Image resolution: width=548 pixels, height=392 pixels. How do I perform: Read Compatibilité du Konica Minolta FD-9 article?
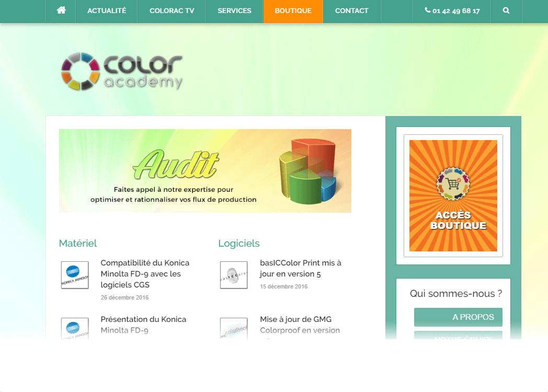pyautogui.click(x=145, y=274)
